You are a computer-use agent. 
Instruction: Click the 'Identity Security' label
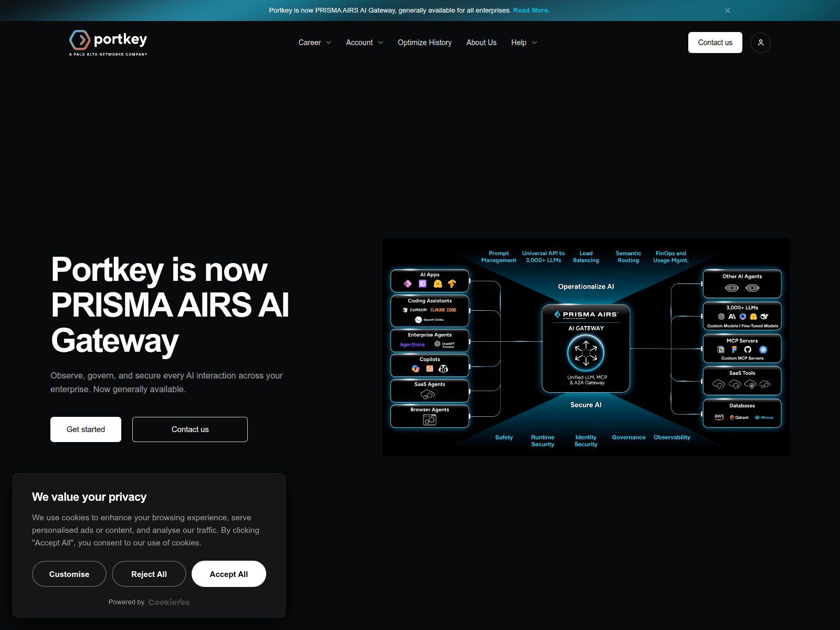pos(586,440)
